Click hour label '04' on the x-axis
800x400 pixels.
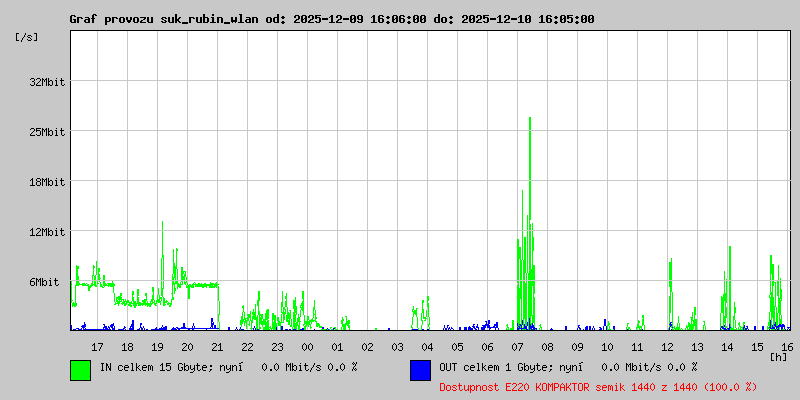427,347
